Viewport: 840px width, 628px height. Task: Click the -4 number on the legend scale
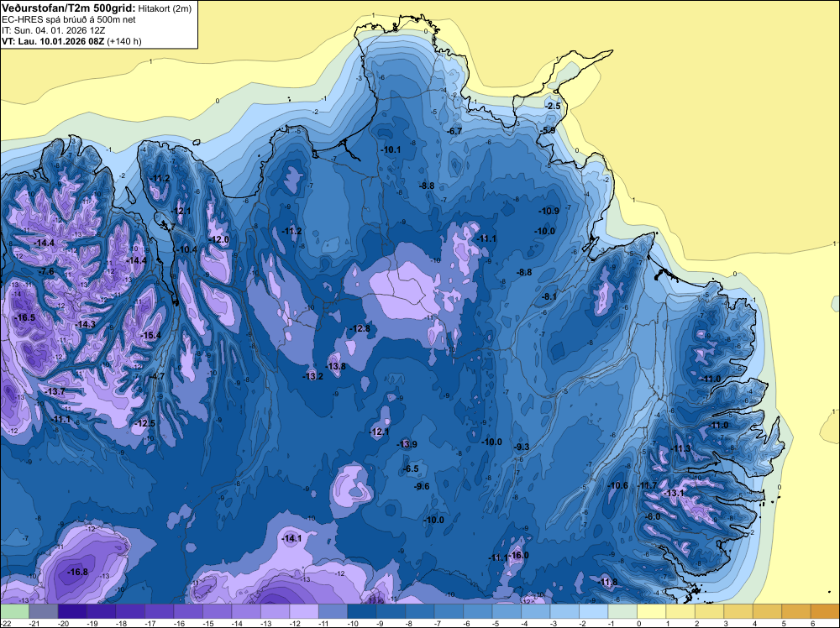tap(526, 624)
